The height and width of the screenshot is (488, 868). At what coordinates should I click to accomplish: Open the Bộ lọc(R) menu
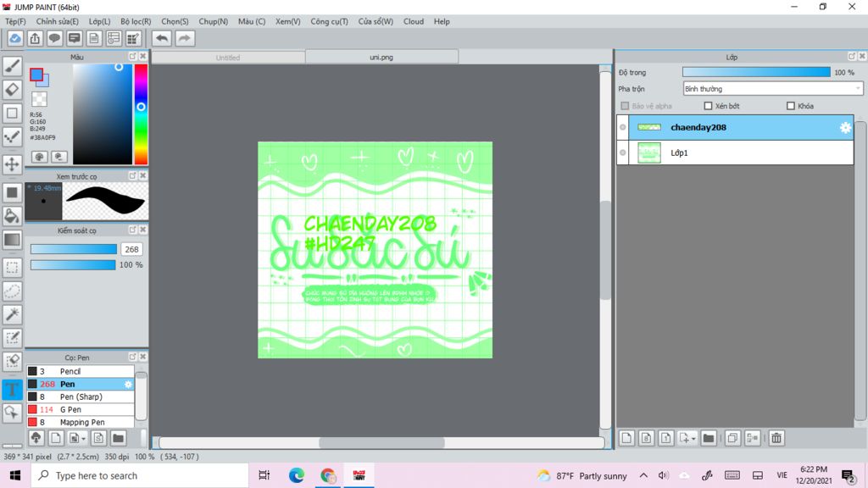(x=136, y=21)
